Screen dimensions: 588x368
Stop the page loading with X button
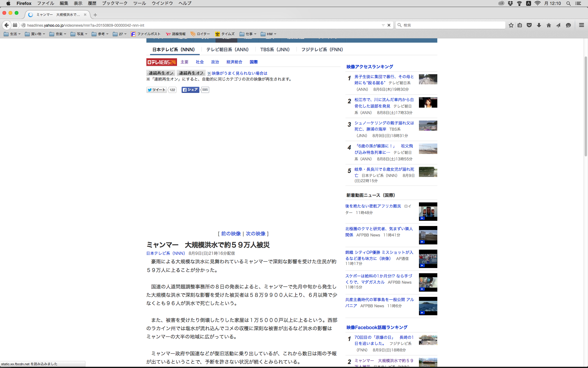pos(389,25)
